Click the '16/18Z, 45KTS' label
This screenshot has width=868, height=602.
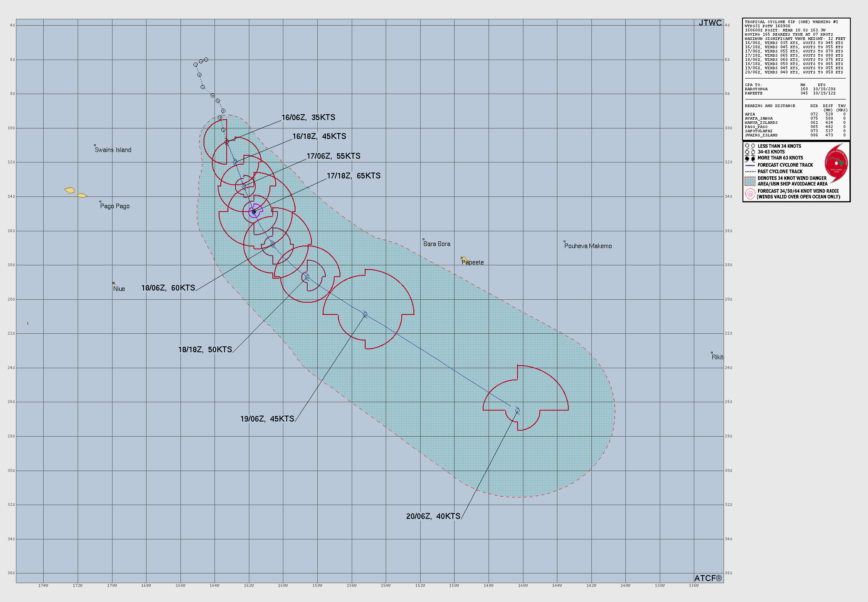(x=319, y=136)
